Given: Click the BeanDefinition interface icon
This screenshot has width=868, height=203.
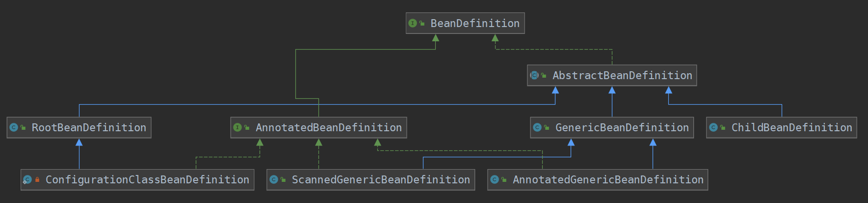Looking at the screenshot, I should [413, 23].
